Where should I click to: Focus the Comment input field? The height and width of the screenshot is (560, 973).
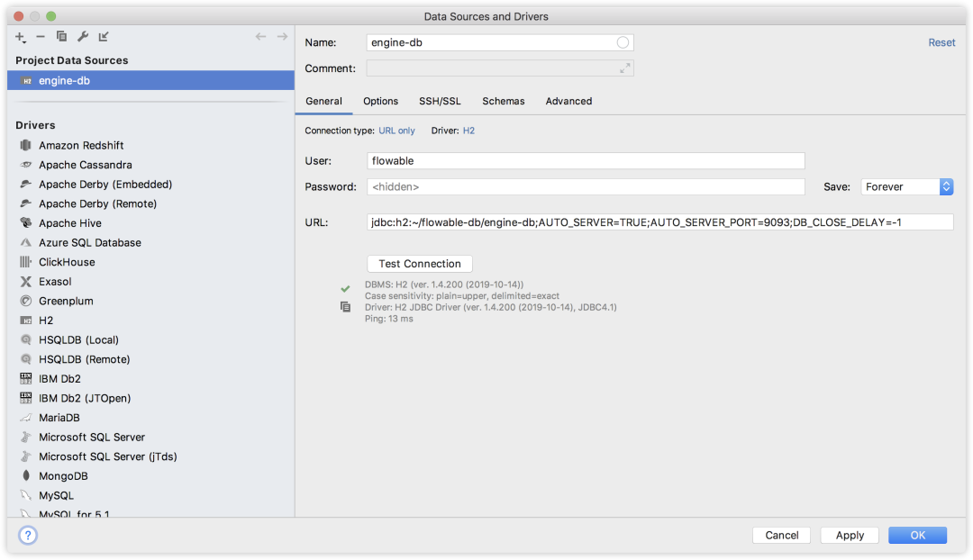[499, 68]
